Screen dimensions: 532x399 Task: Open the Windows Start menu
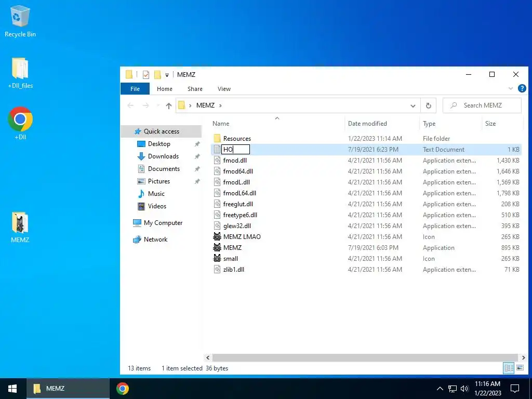pyautogui.click(x=12, y=389)
